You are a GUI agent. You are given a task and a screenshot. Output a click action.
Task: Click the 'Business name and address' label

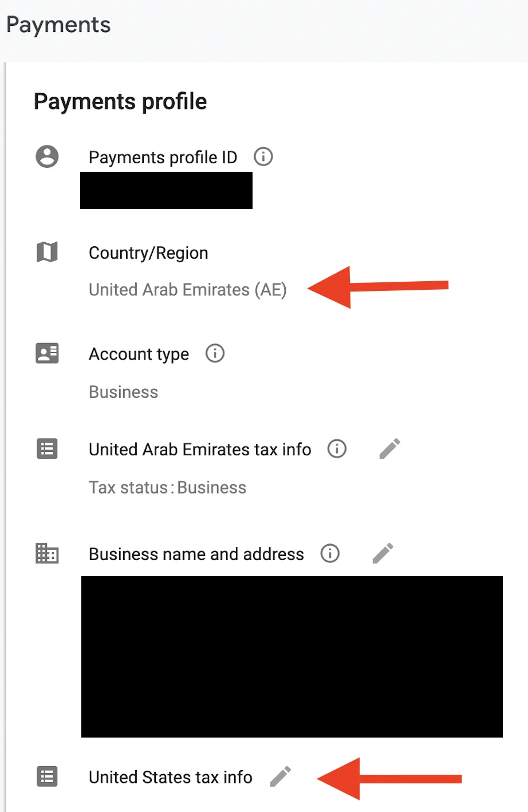196,554
